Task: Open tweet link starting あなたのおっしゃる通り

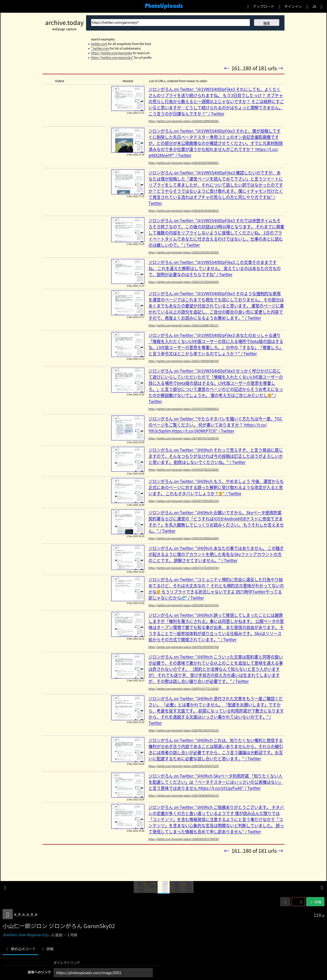Action: 216,345
